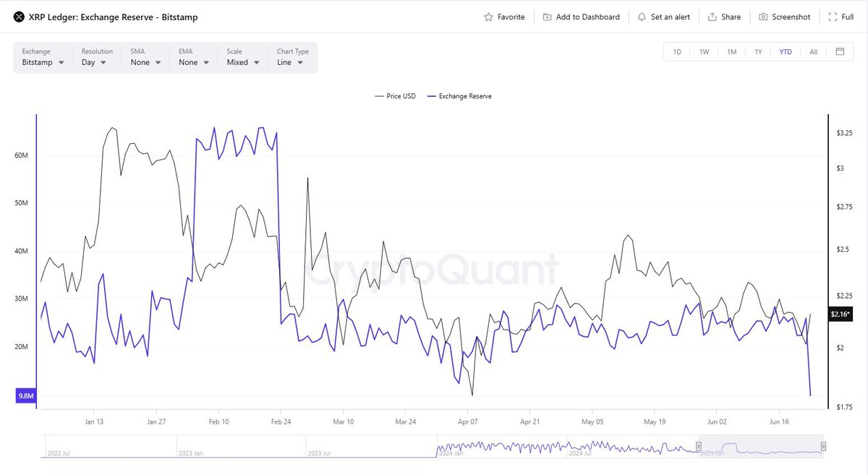Image resolution: width=868 pixels, height=475 pixels.
Task: Click the Set an alert bell icon
Action: point(642,17)
